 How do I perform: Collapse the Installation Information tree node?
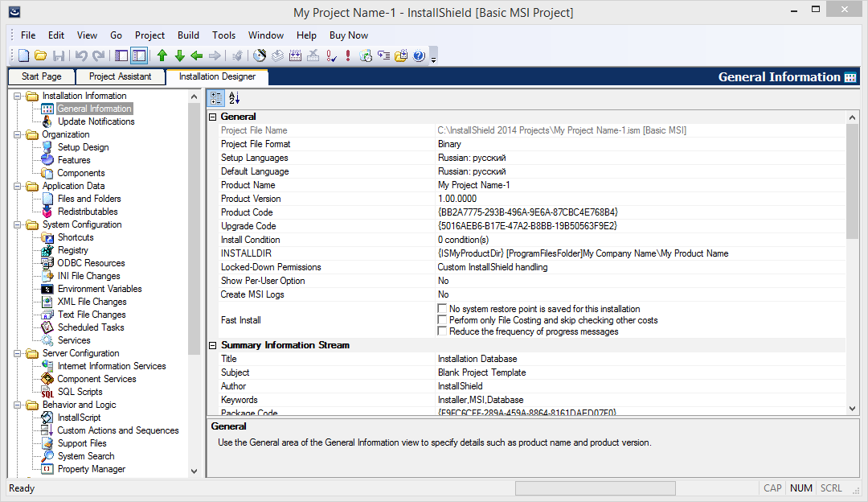click(x=18, y=96)
